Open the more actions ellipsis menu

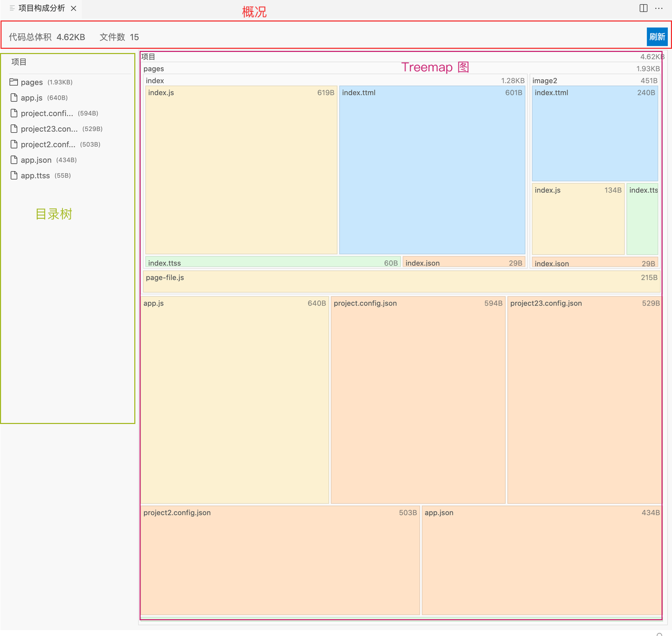pyautogui.click(x=659, y=8)
